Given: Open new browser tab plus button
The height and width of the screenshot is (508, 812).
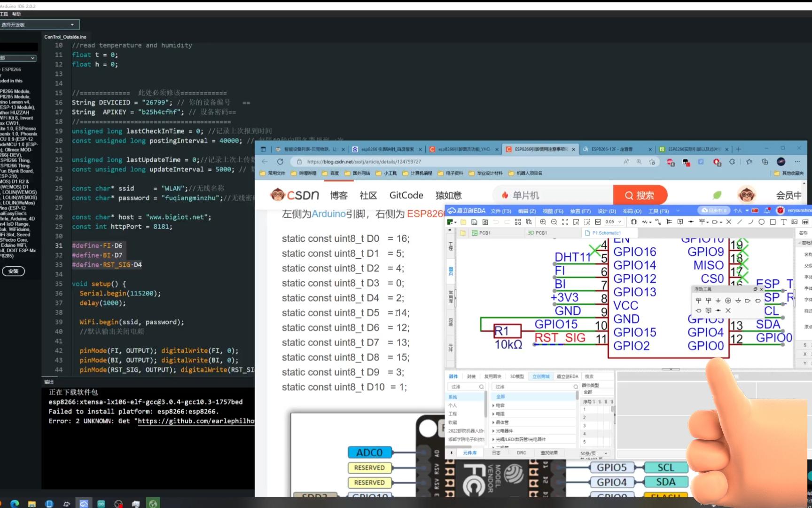Looking at the screenshot, I should [x=738, y=149].
